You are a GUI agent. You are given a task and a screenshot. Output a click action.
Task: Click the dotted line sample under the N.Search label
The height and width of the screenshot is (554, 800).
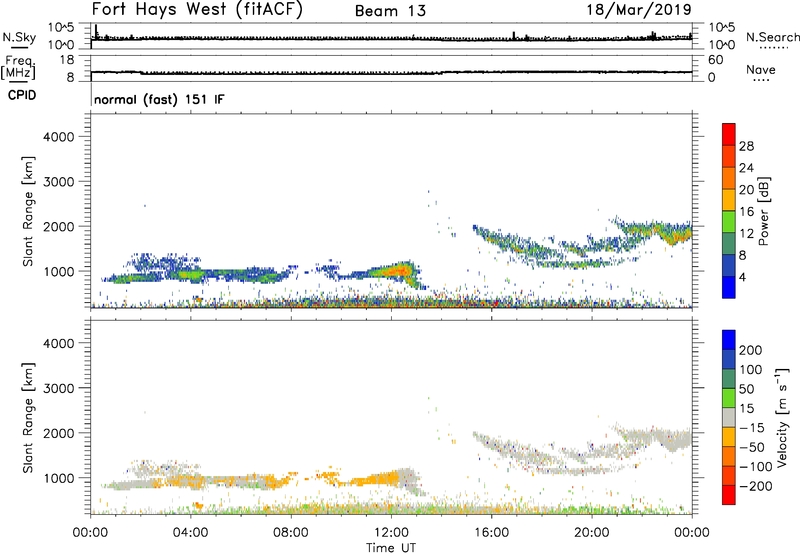pos(773,47)
